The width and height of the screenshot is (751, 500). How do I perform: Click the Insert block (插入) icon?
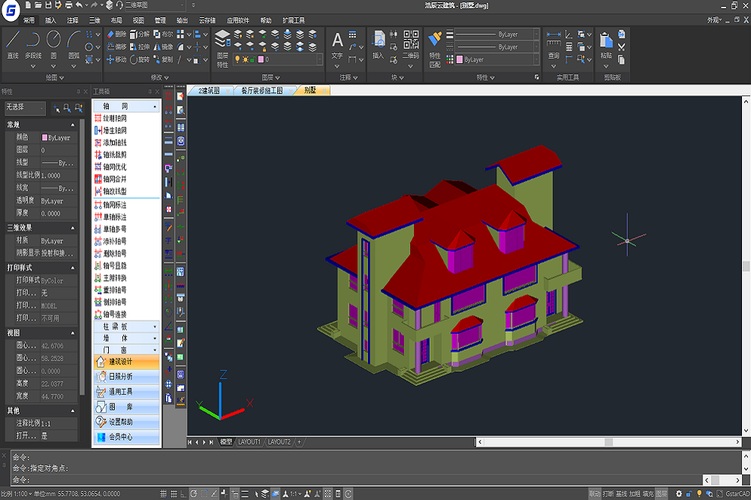(378, 45)
